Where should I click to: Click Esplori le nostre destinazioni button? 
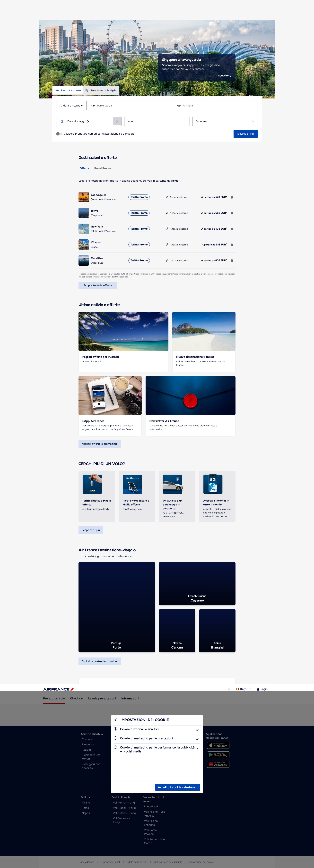(99, 661)
